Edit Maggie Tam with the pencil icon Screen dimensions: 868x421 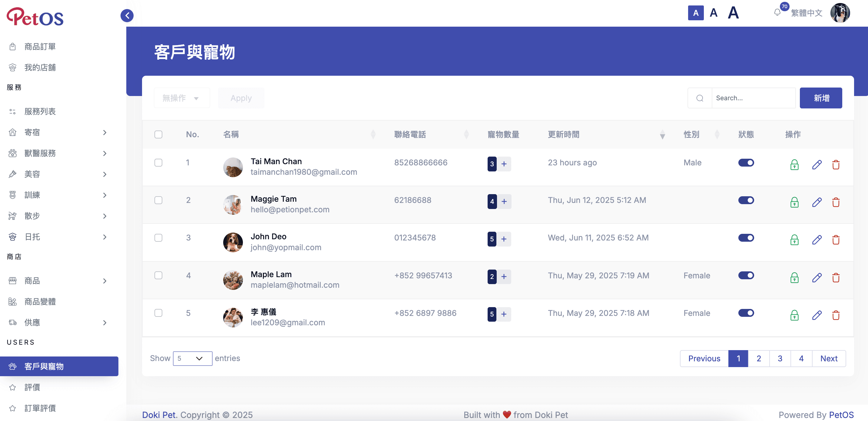point(817,202)
